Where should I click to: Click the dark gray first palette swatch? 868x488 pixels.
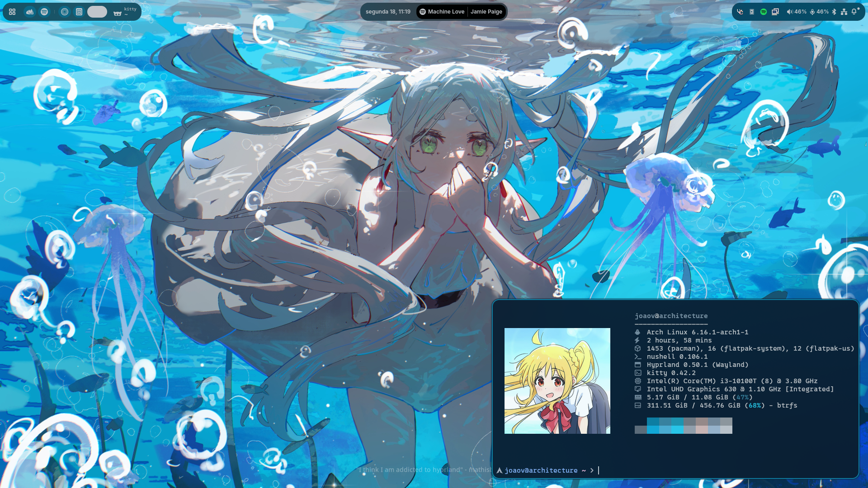[641, 430]
